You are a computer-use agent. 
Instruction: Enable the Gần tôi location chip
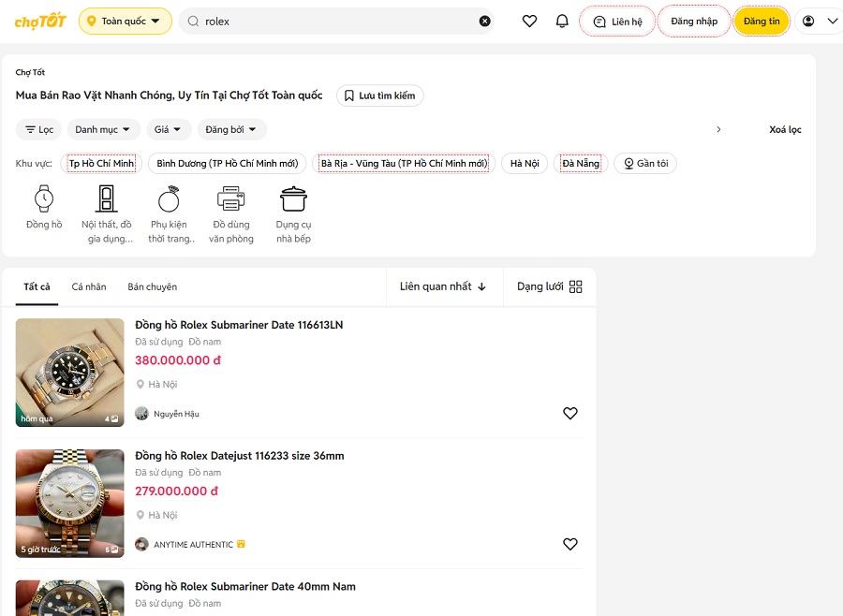tap(645, 164)
